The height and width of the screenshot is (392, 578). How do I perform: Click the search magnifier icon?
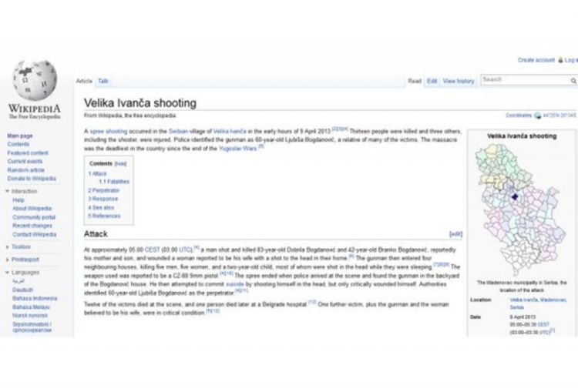573,80
